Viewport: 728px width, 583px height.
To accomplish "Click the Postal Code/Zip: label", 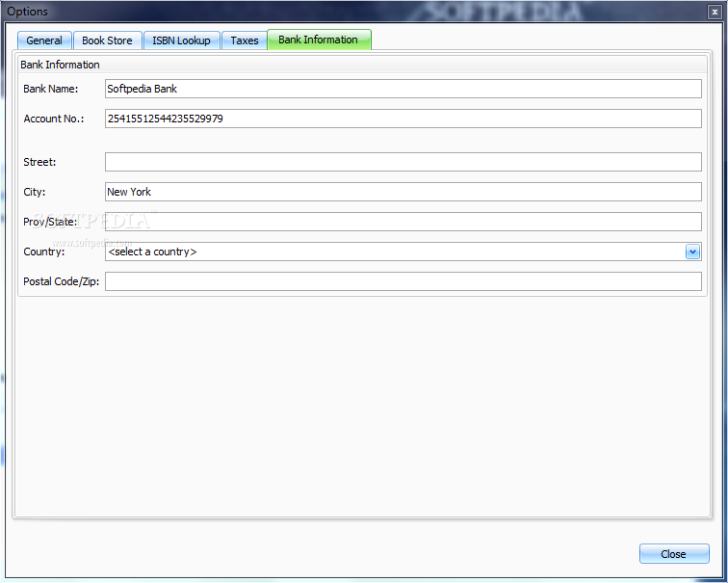I will [62, 281].
